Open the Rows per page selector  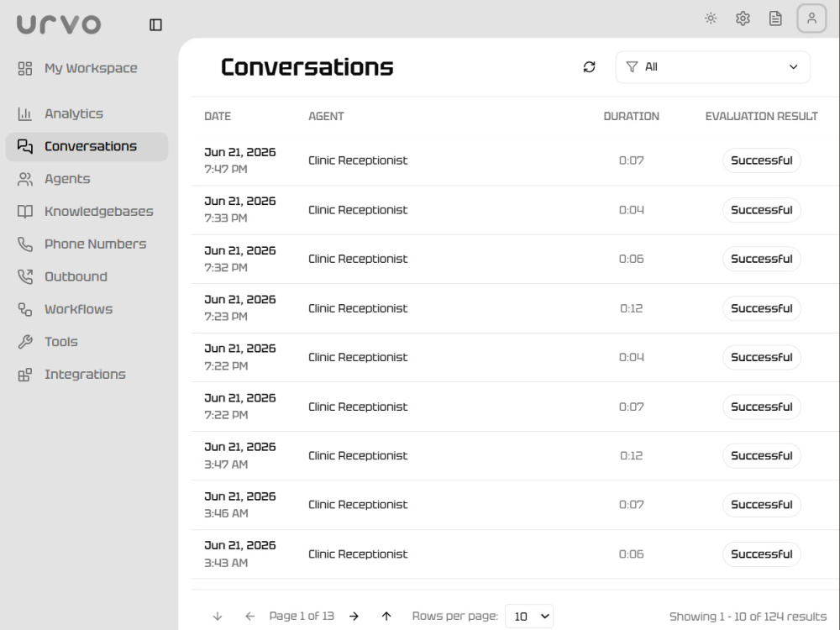pyautogui.click(x=528, y=616)
